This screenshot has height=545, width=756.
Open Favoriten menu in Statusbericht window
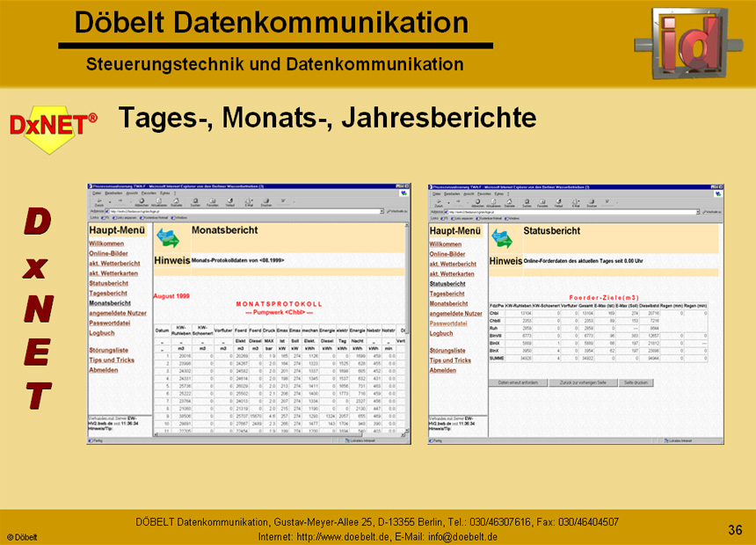483,194
